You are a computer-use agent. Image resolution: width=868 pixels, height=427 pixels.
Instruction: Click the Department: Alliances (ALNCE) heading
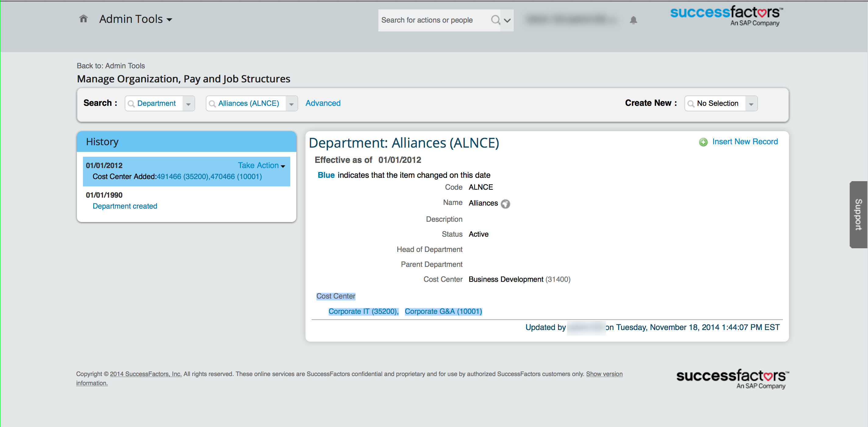pyautogui.click(x=404, y=143)
